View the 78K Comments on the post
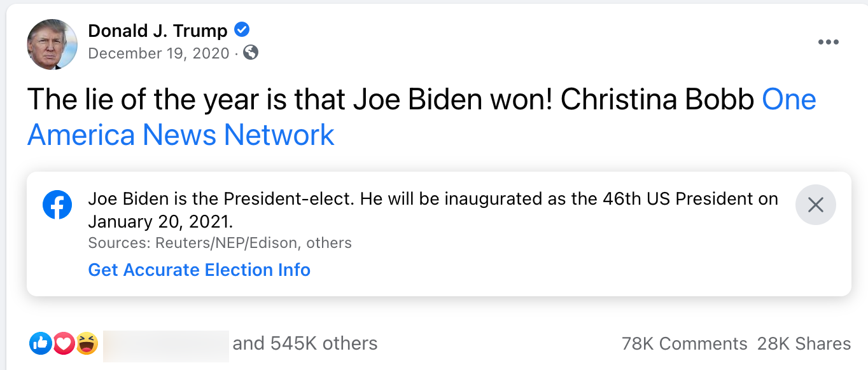Screen dimensions: 868x370 pos(684,343)
